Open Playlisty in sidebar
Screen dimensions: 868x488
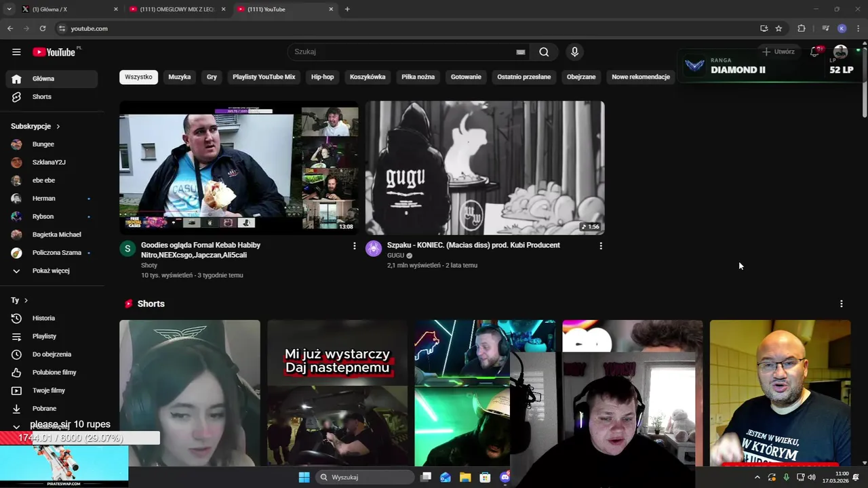[x=52, y=336]
